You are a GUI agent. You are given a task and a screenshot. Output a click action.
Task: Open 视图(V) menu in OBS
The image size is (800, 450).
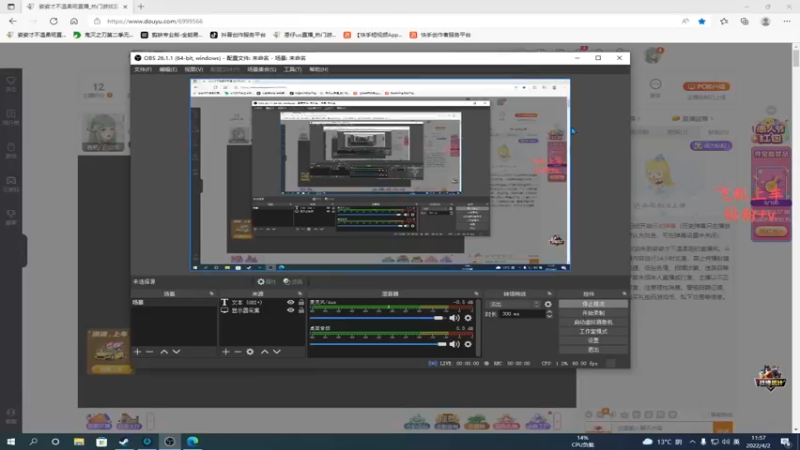tap(194, 69)
